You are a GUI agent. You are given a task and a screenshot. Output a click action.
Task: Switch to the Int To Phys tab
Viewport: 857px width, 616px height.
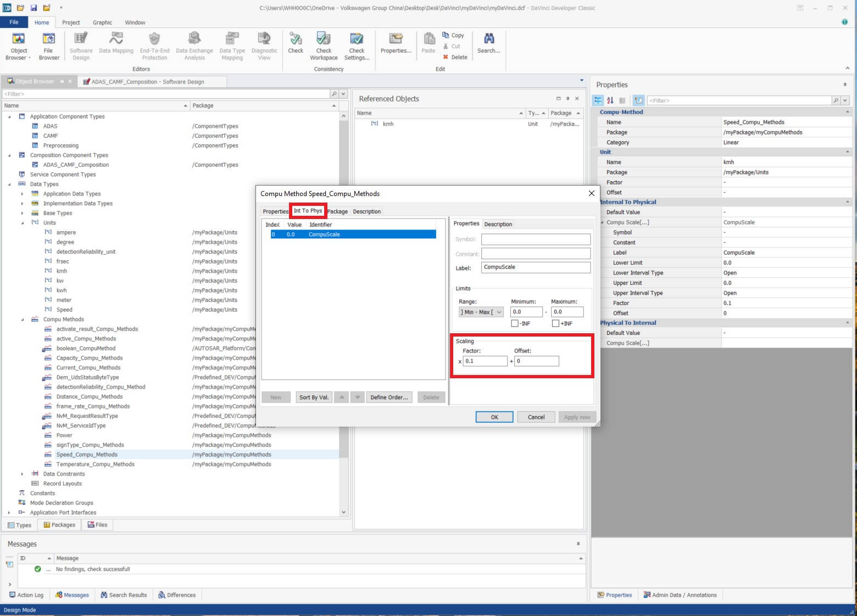click(308, 211)
